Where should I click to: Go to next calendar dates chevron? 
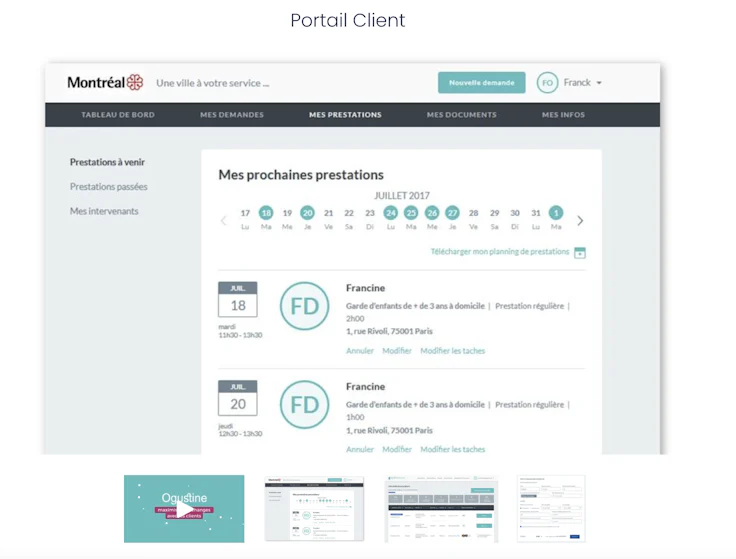click(x=580, y=221)
